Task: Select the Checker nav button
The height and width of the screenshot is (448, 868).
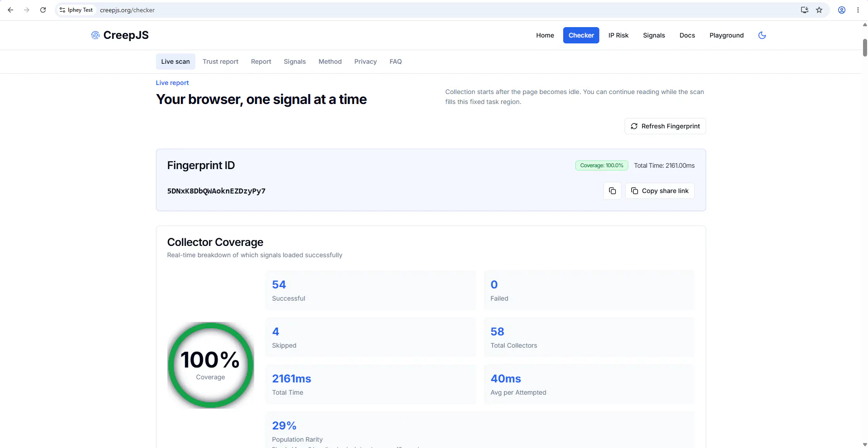Action: point(581,35)
